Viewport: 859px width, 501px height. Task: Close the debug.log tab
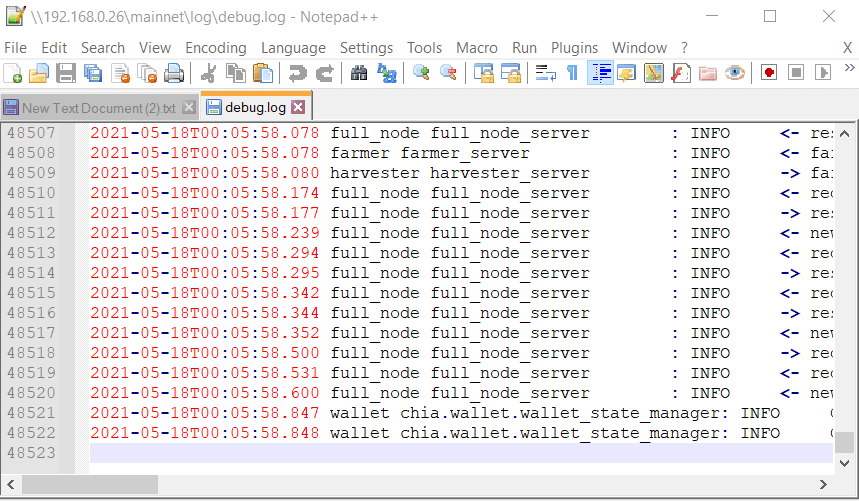[298, 107]
